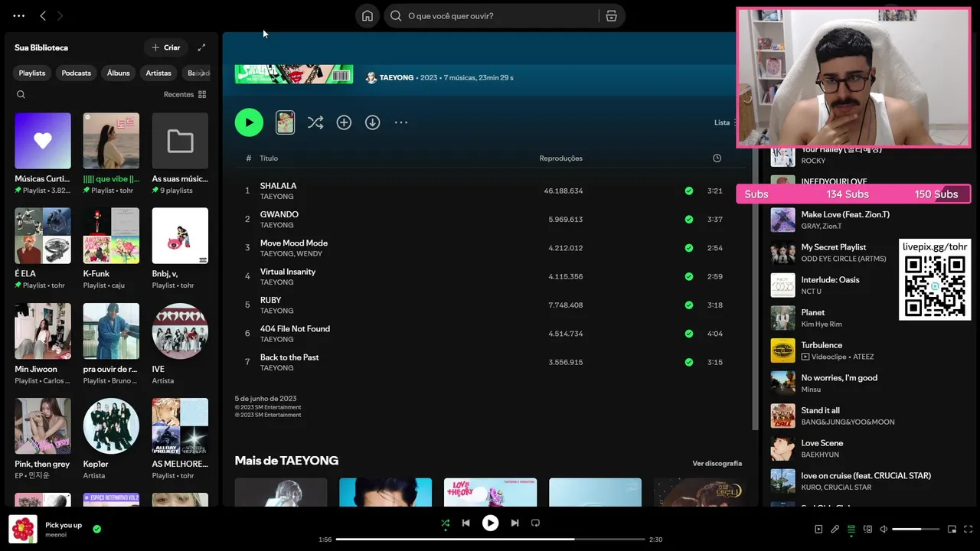Image resolution: width=980 pixels, height=551 pixels.
Task: Seek in the song progress bar
Action: 490,540
